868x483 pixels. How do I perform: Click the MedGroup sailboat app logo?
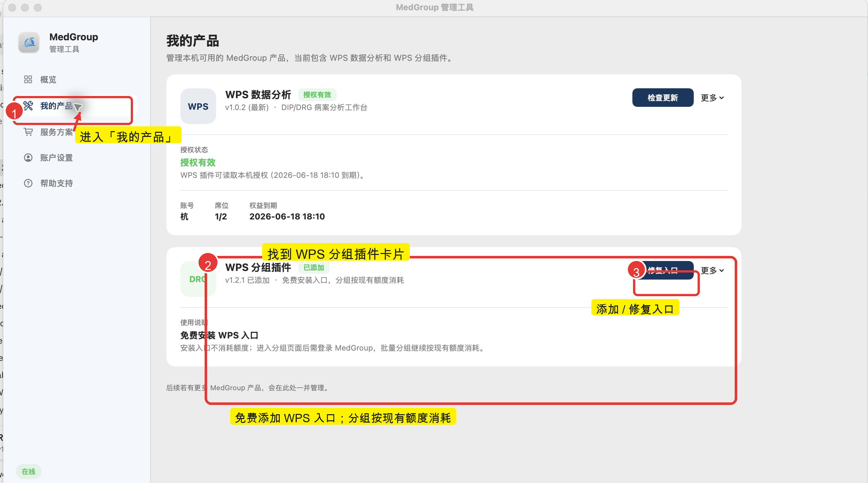click(29, 43)
